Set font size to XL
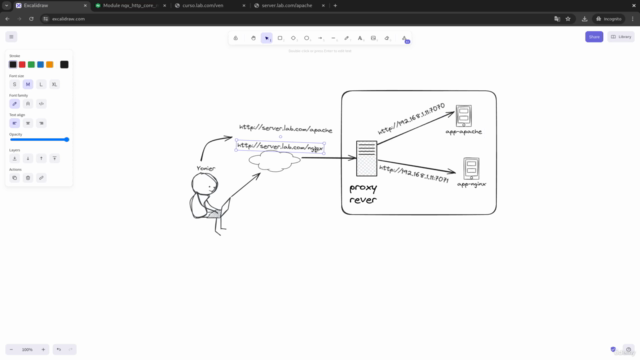The width and height of the screenshot is (640, 360). pyautogui.click(x=54, y=84)
